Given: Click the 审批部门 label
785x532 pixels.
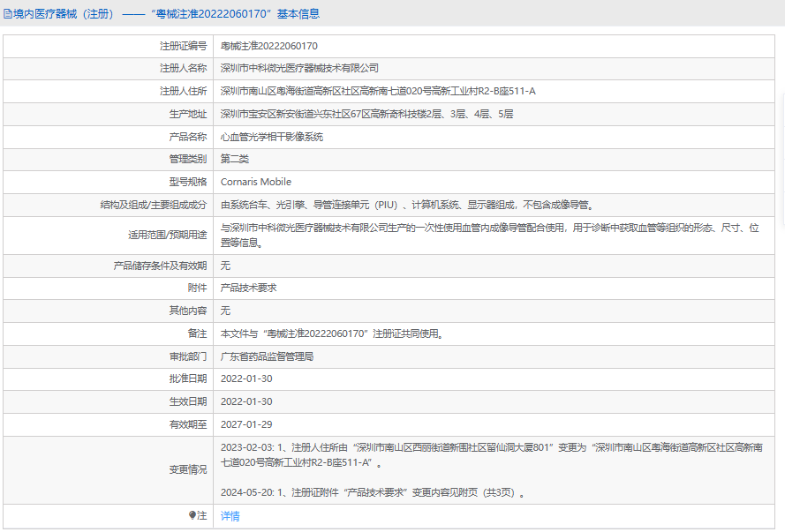Looking at the screenshot, I should [x=188, y=357].
